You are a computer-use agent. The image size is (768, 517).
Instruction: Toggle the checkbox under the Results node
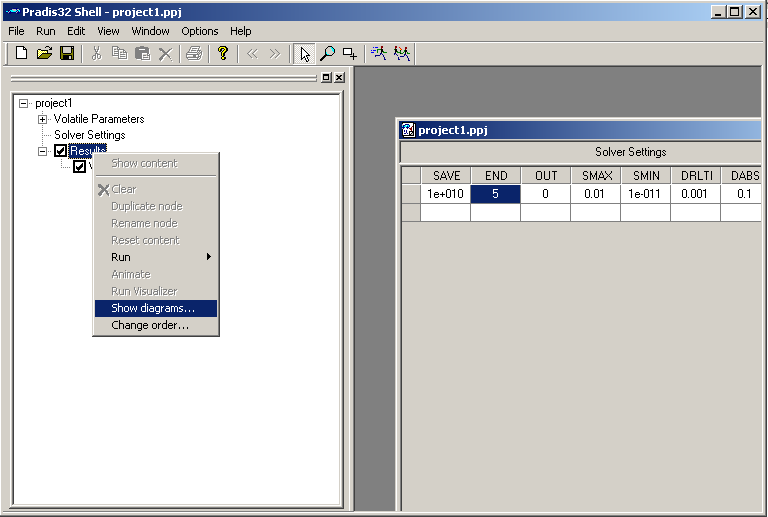coord(80,167)
